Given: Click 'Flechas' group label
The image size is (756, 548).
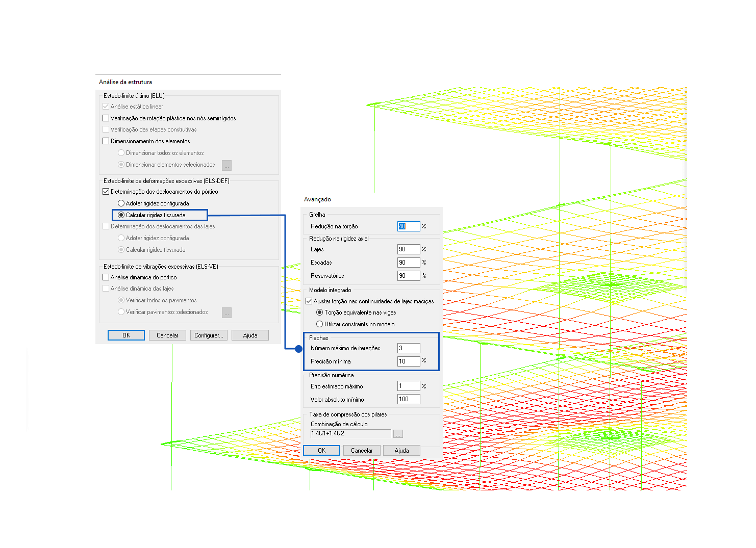Looking at the screenshot, I should click(x=319, y=338).
